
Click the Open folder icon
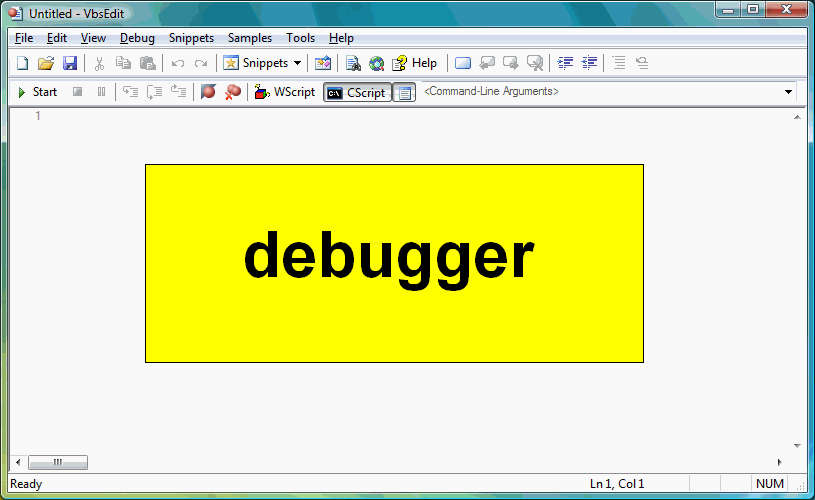(x=45, y=63)
